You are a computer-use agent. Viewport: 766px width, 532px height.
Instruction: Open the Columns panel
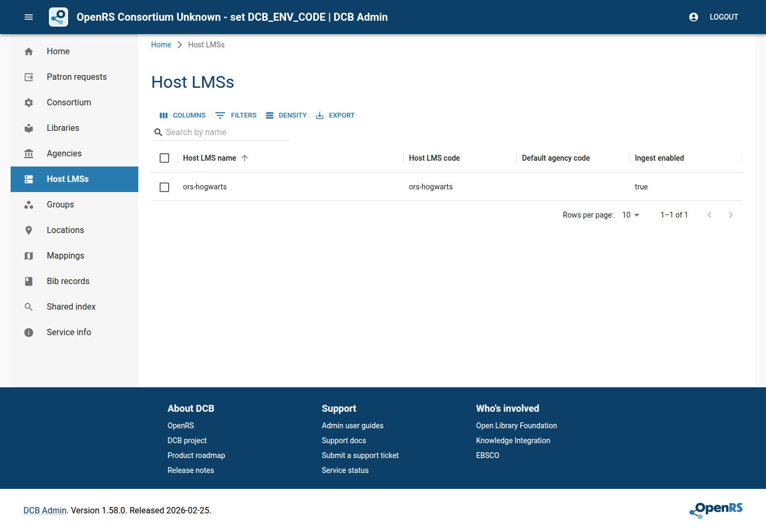[x=182, y=115]
